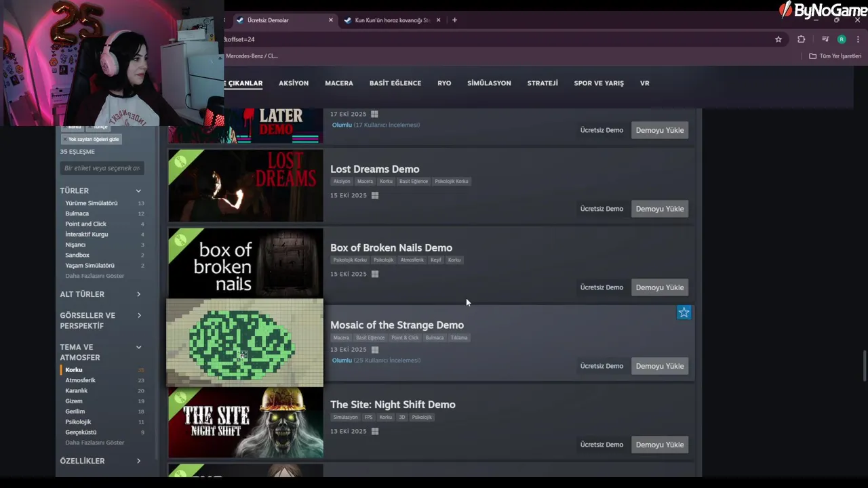Click the wishlist star icon on Mosaic of the Strange
The width and height of the screenshot is (868, 488).
click(684, 312)
